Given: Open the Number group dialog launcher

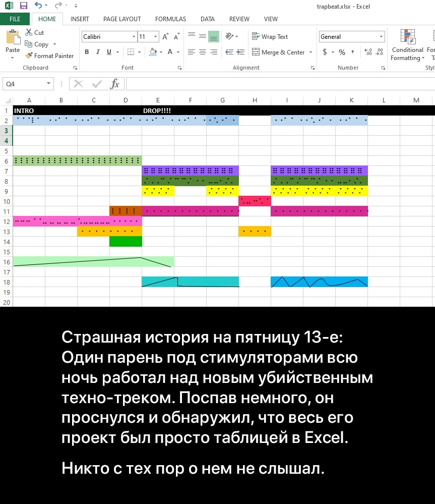Looking at the screenshot, I should click(383, 68).
